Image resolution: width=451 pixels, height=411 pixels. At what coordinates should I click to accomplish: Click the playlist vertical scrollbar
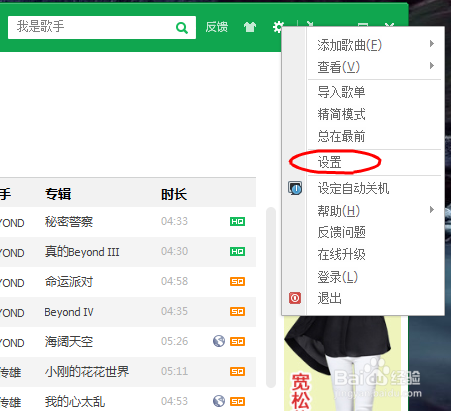pyautogui.click(x=271, y=297)
